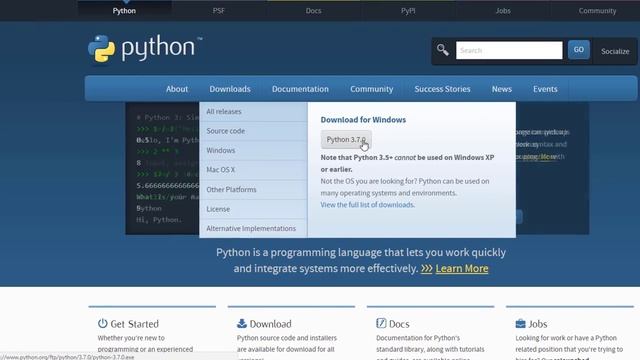
Task: Follow the Learn More link
Action: click(462, 269)
